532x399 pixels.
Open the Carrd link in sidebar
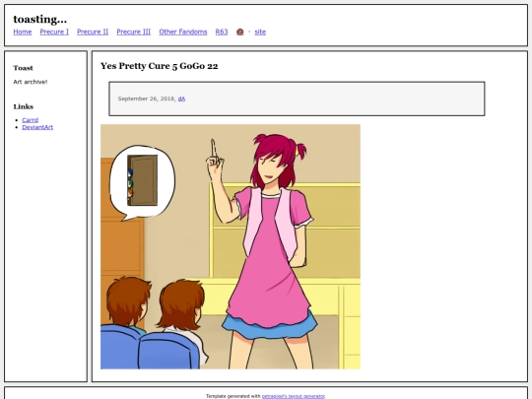click(31, 120)
